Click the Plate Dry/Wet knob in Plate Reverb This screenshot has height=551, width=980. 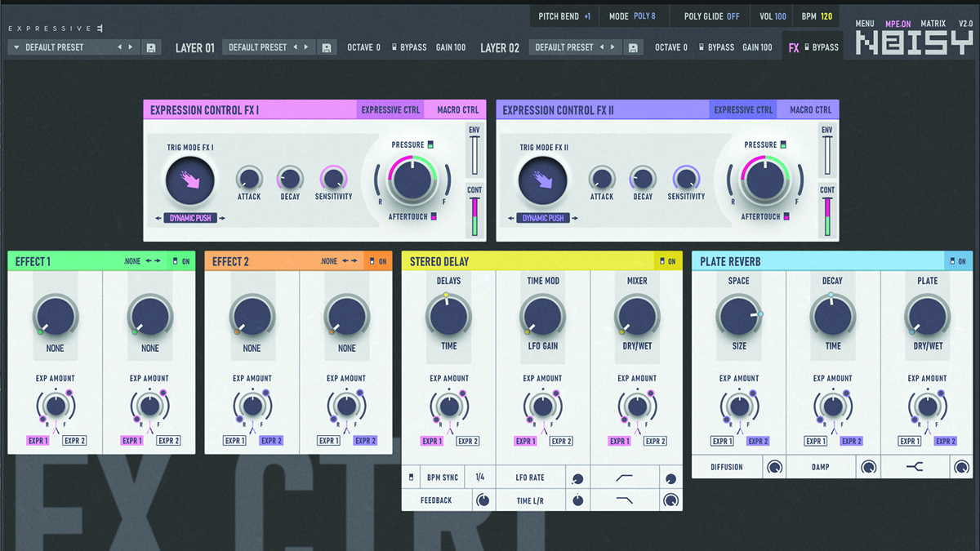[x=927, y=316]
